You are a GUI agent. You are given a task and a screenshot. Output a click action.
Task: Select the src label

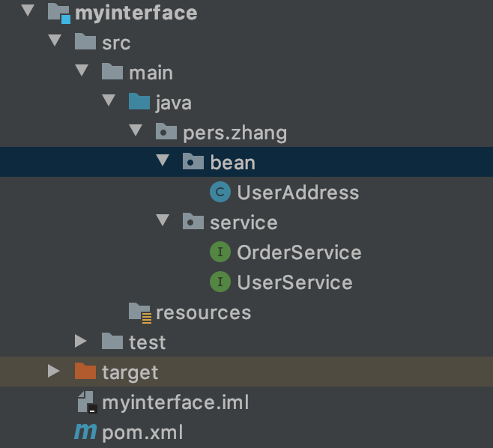point(116,43)
